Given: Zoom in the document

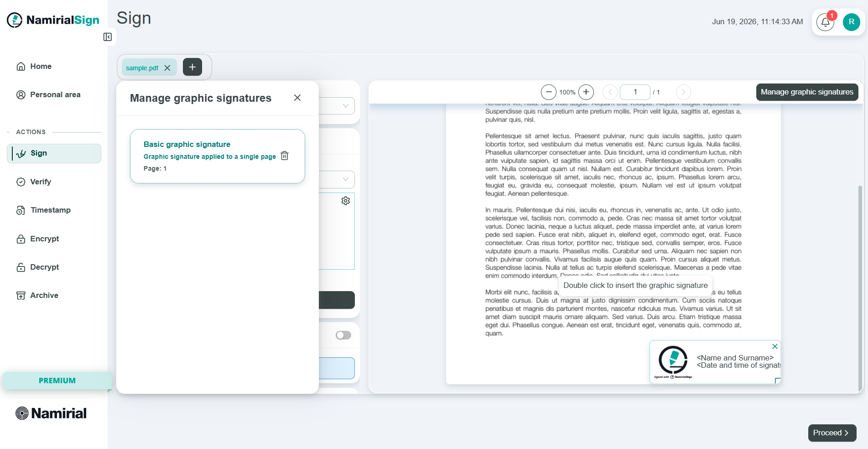Looking at the screenshot, I should pyautogui.click(x=586, y=92).
